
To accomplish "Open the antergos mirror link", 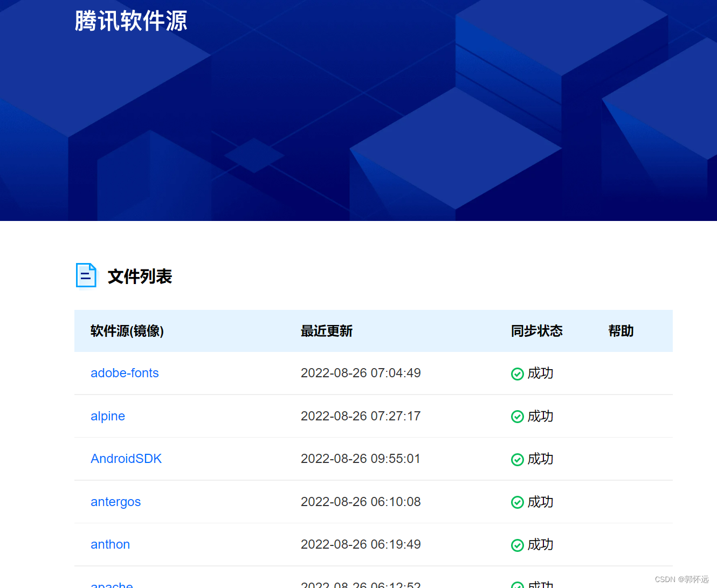I will [115, 502].
